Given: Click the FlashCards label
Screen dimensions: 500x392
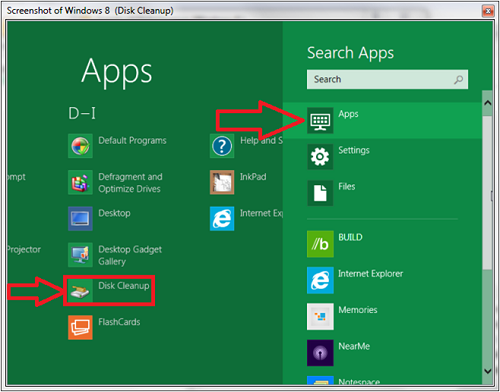Looking at the screenshot, I should [119, 322].
